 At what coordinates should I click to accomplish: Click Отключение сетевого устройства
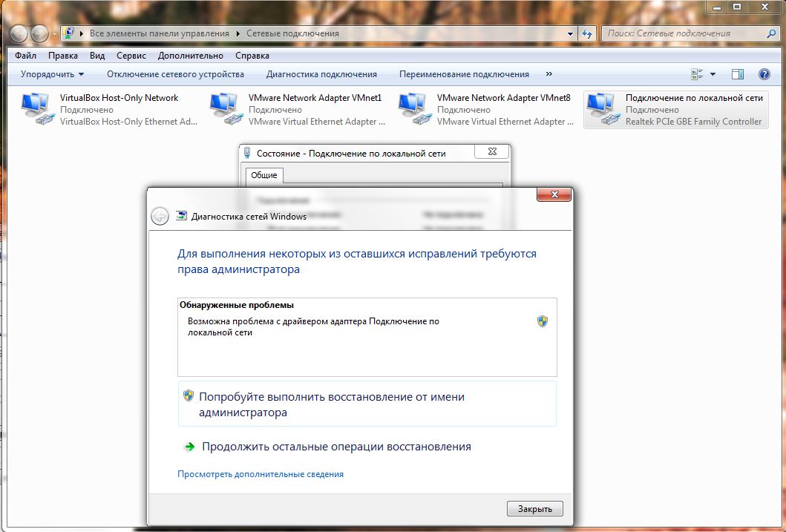(175, 74)
